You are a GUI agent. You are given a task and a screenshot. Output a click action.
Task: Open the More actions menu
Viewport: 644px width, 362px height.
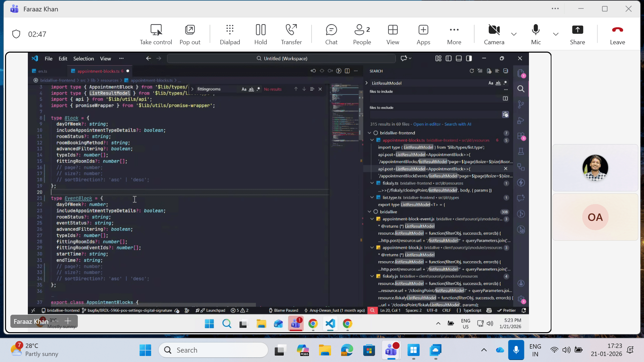tap(454, 34)
